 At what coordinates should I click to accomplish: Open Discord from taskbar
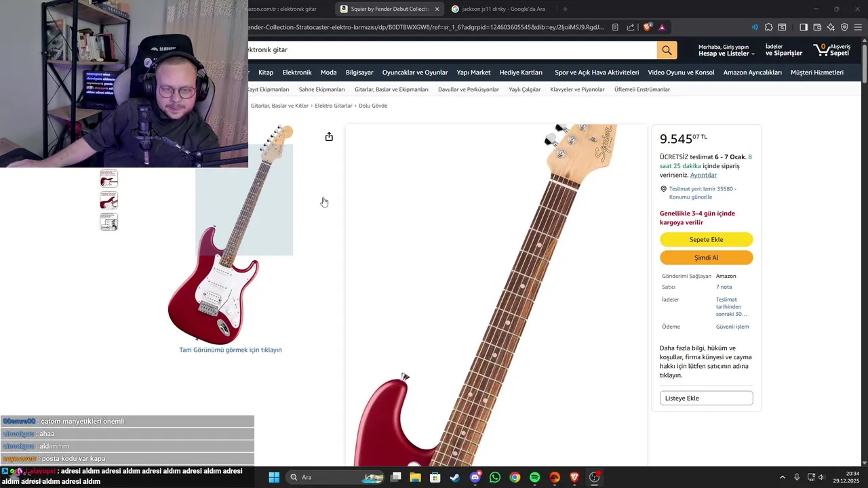coord(475,477)
